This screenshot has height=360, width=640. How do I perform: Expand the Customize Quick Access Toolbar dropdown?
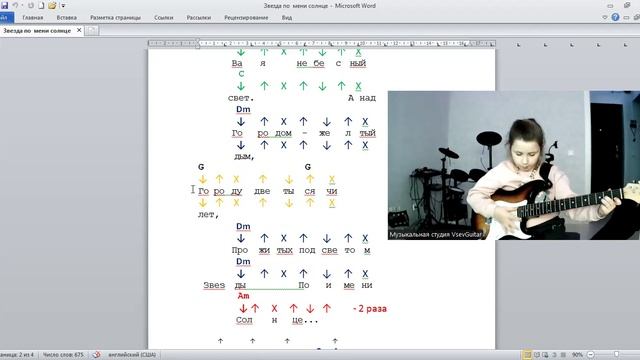click(x=63, y=6)
